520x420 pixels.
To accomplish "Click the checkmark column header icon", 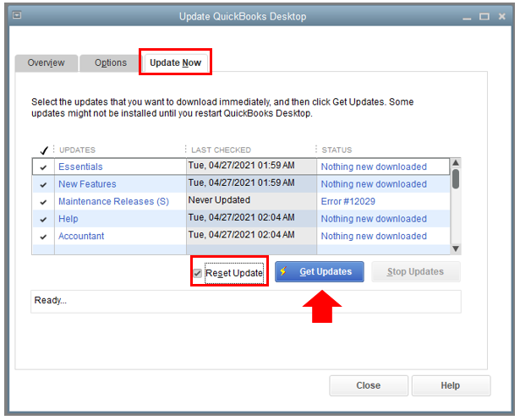I will tap(44, 150).
